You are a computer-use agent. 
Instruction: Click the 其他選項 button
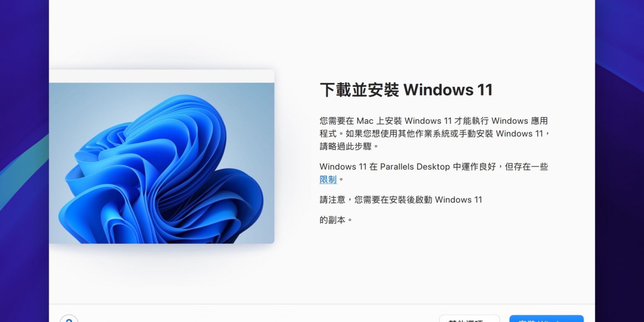469,319
